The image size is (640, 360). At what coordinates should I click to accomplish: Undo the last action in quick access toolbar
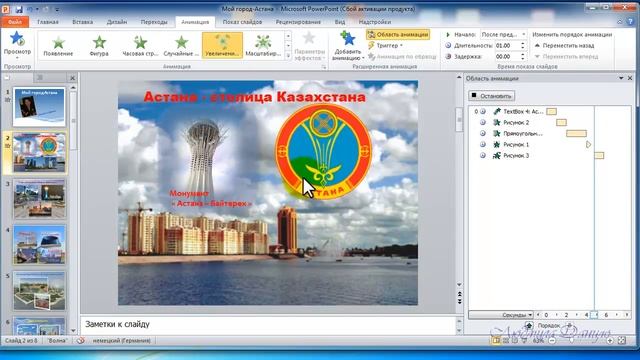[x=31, y=9]
